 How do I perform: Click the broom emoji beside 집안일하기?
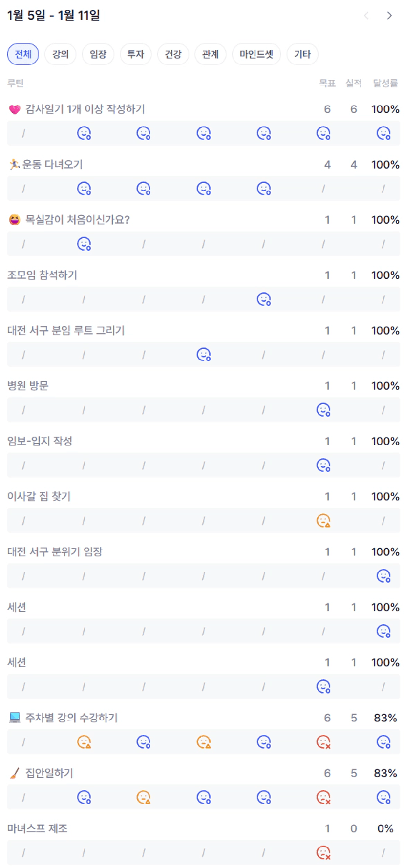[15, 773]
